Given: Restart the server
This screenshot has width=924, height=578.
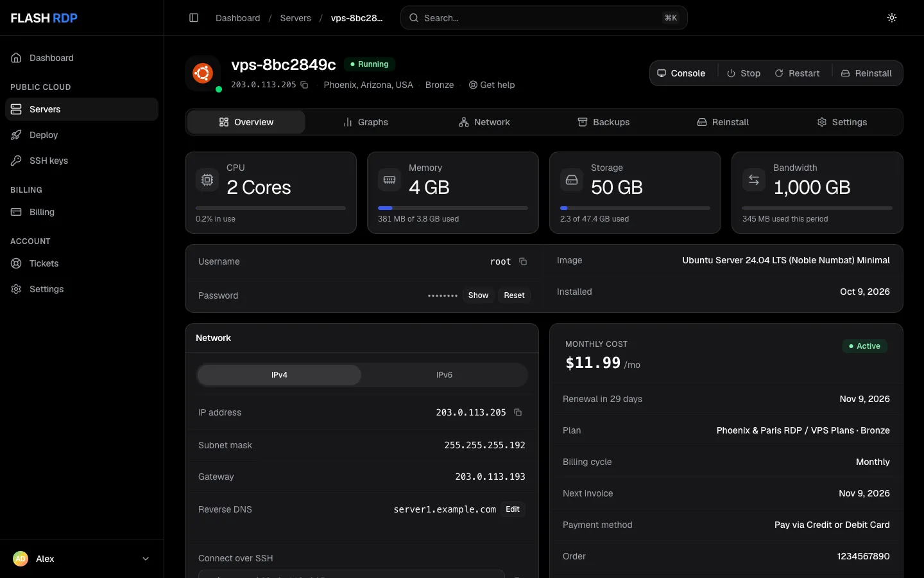Looking at the screenshot, I should [x=797, y=73].
